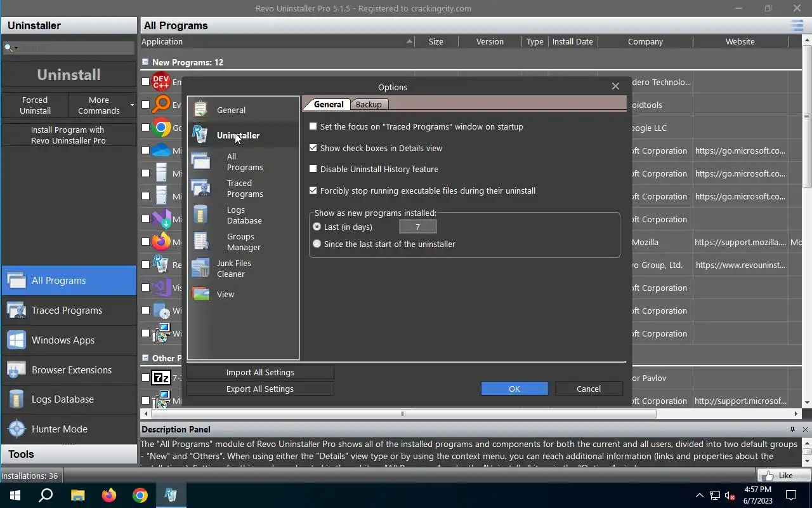Screen dimensions: 812x508
Task: Close the Options dialog
Action: tap(615, 86)
